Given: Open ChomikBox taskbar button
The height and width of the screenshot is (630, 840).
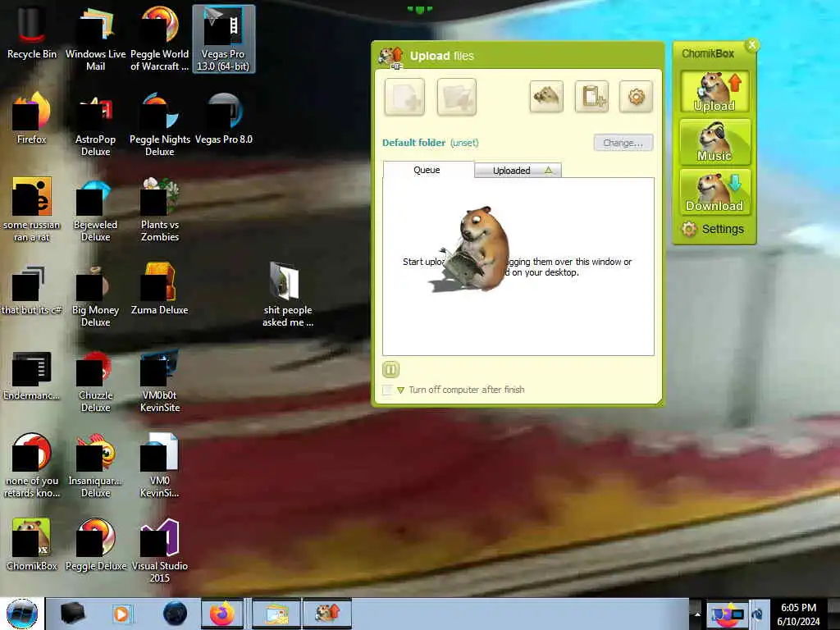Looking at the screenshot, I should click(327, 614).
